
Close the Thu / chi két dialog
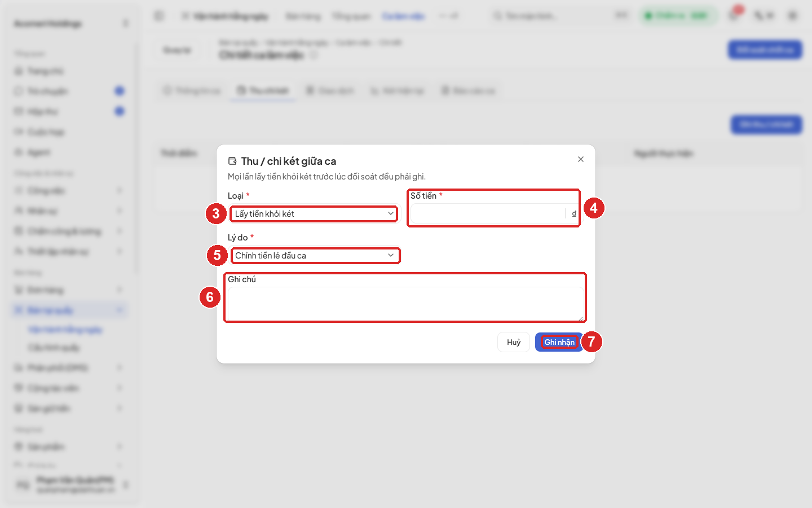tap(581, 159)
